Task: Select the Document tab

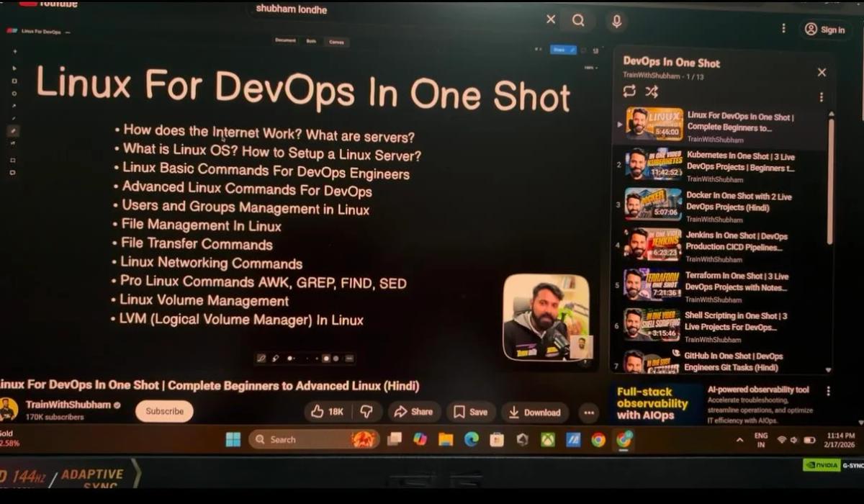Action: pos(284,42)
